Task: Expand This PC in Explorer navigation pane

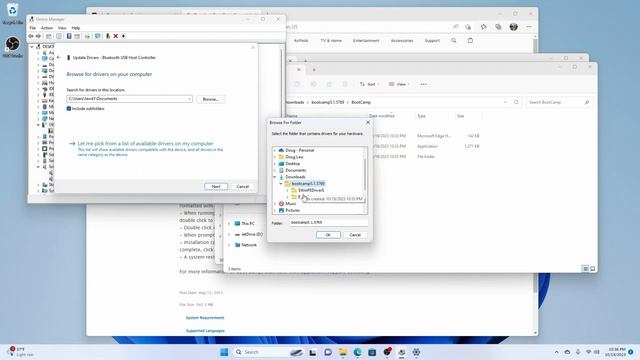Action: pos(229,224)
